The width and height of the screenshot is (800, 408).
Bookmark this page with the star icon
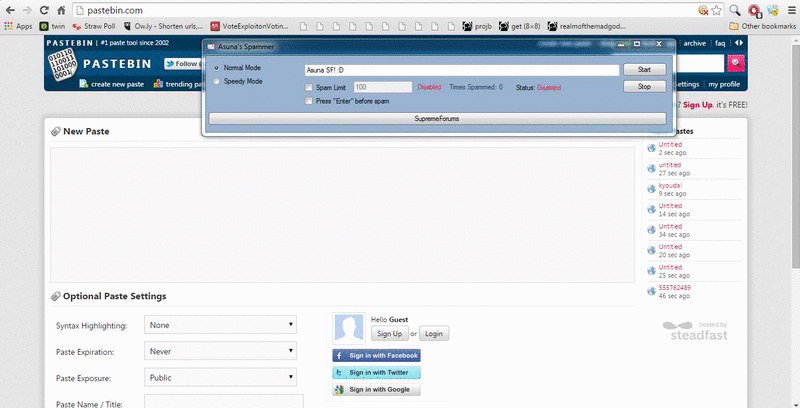click(x=717, y=10)
